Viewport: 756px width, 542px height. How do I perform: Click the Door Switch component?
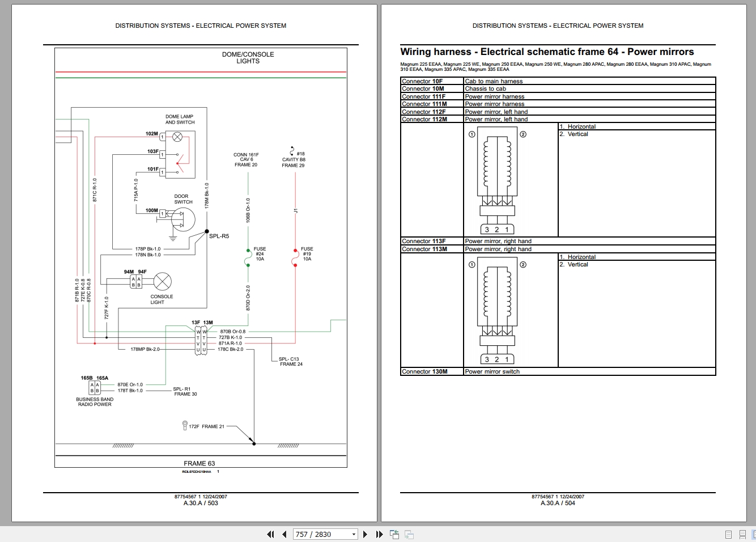pyautogui.click(x=182, y=219)
